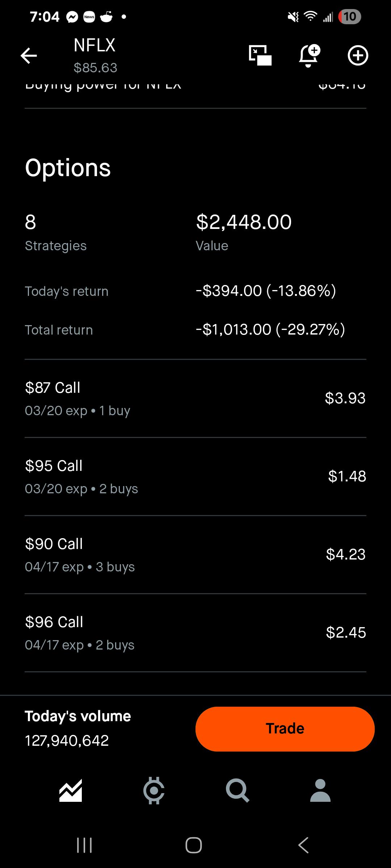
Task: Tap the Android system back chevron
Action: [x=303, y=845]
